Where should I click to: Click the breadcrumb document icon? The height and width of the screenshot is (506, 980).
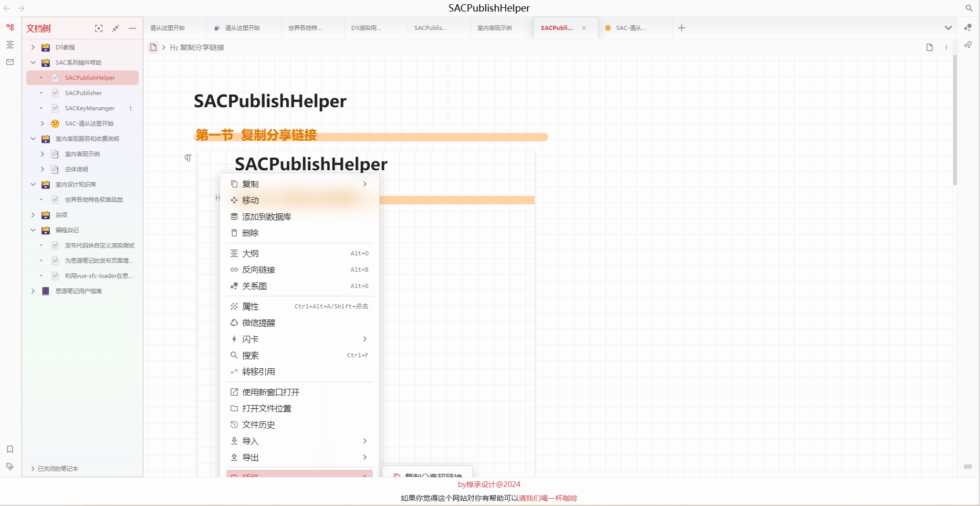click(x=153, y=47)
